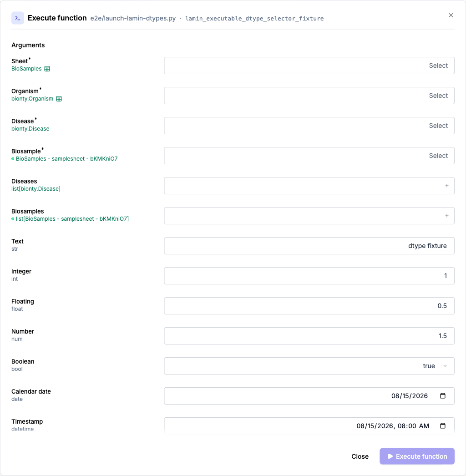
Task: Open the calendar picker icon for Timestamp
Action: click(x=443, y=425)
